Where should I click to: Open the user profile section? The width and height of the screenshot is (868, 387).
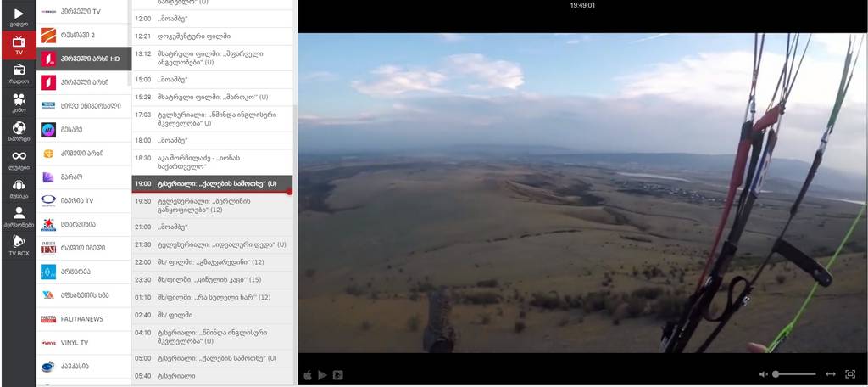point(19,216)
